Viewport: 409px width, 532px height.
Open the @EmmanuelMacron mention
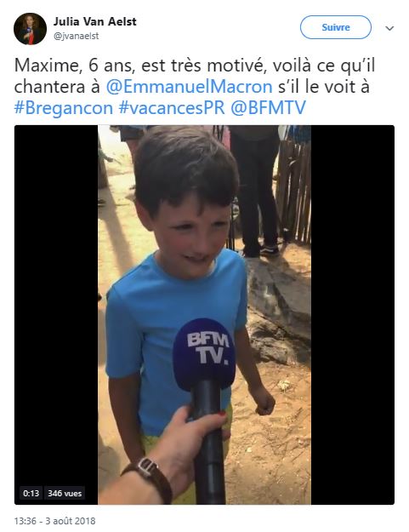pos(189,87)
